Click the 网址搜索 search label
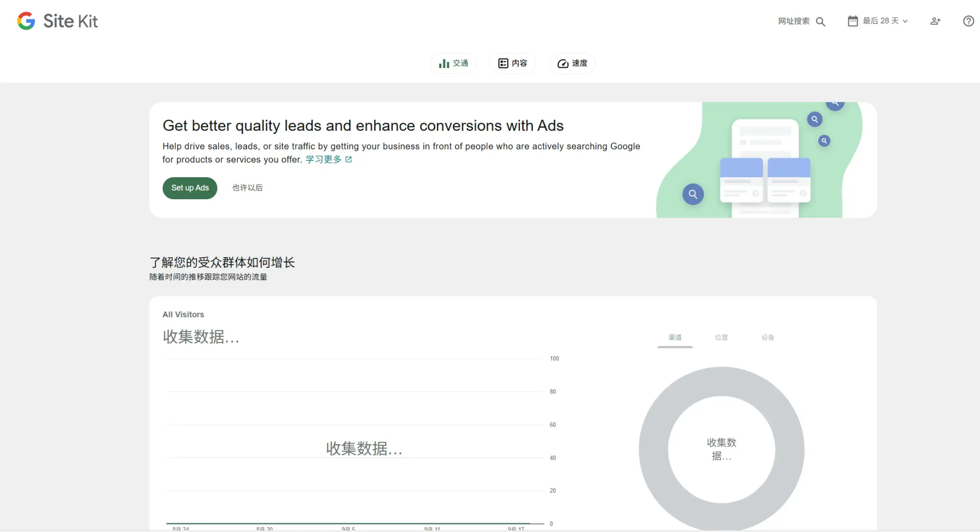The image size is (980, 532). pyautogui.click(x=794, y=21)
